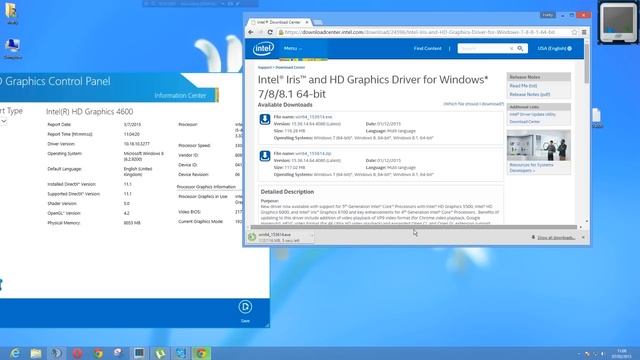Click the scroll-down arrow of the browser page
The image size is (640, 360).
click(587, 221)
